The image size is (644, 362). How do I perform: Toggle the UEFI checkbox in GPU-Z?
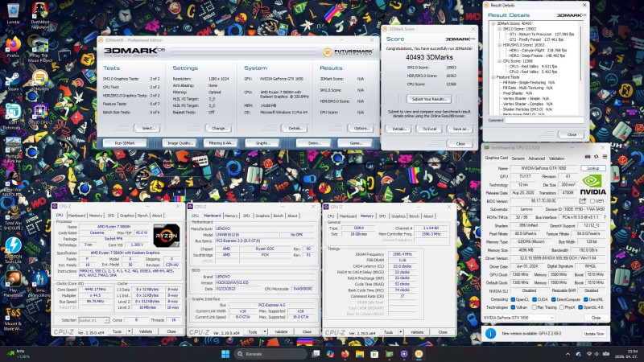point(592,201)
